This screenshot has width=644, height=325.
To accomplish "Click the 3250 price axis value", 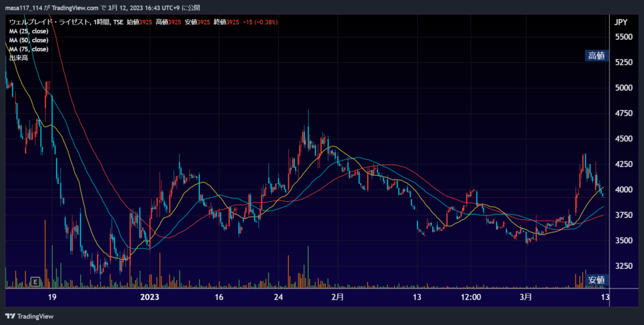I will pyautogui.click(x=625, y=266).
